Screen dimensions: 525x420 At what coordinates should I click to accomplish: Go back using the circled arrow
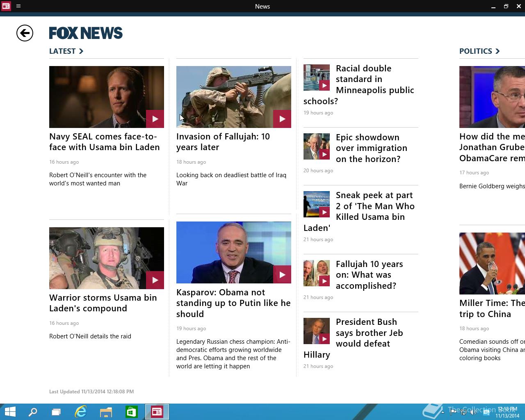(x=25, y=33)
